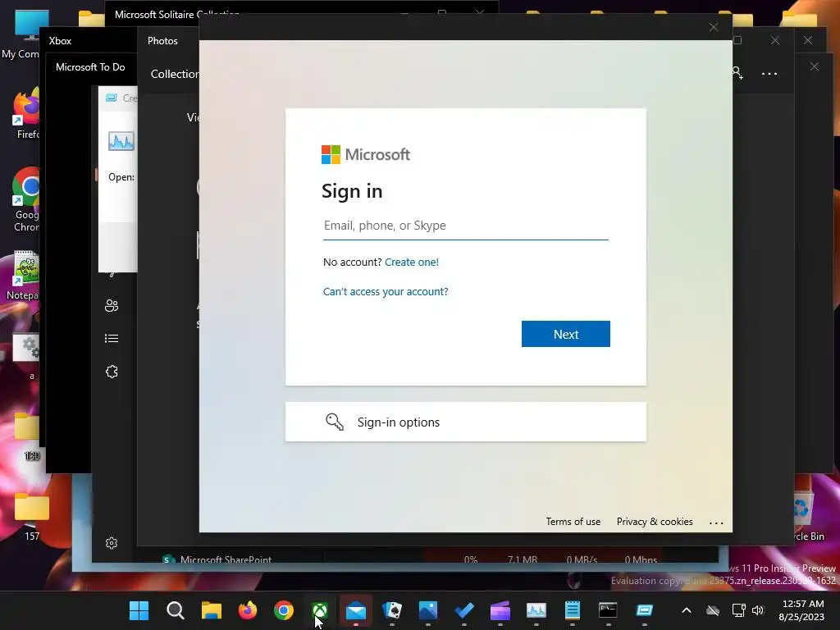The height and width of the screenshot is (630, 840).
Task: Open network status tray icon
Action: [x=739, y=610]
